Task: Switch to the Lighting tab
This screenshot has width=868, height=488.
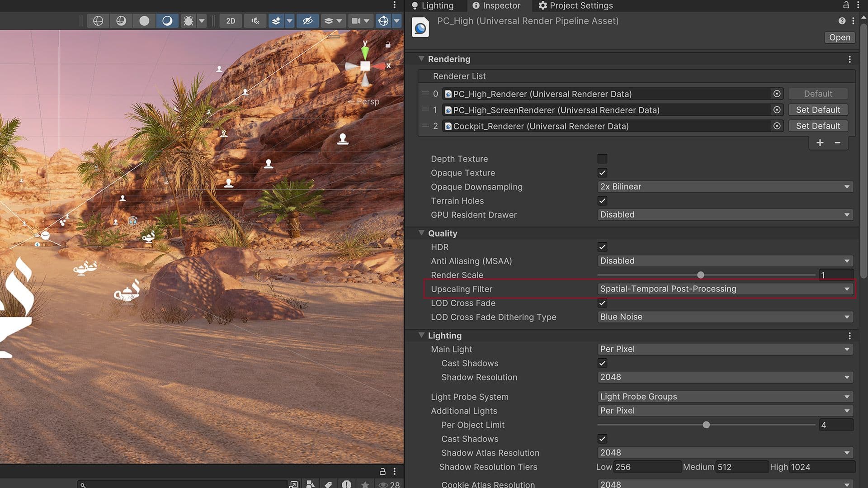Action: [435, 5]
